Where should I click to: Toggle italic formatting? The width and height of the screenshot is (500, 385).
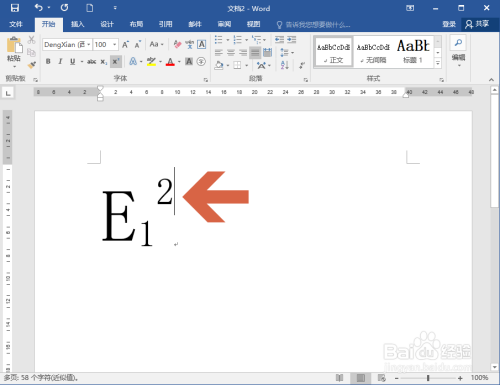(x=60, y=62)
